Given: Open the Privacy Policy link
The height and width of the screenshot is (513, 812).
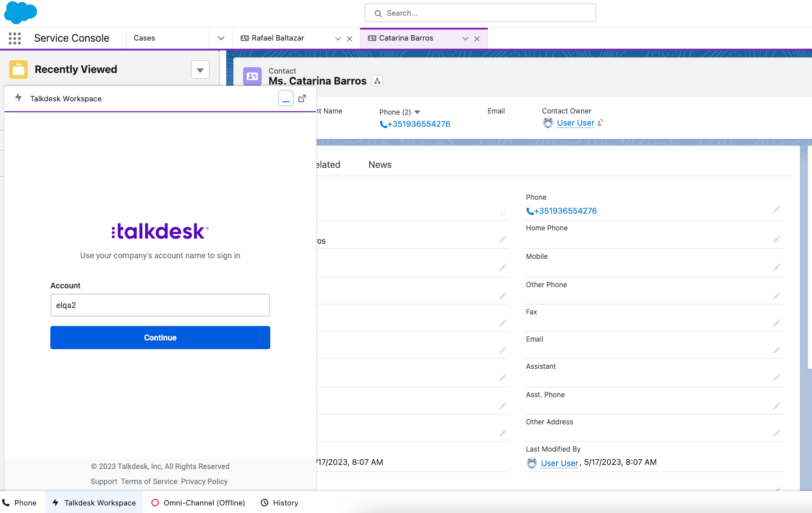Looking at the screenshot, I should pos(204,482).
